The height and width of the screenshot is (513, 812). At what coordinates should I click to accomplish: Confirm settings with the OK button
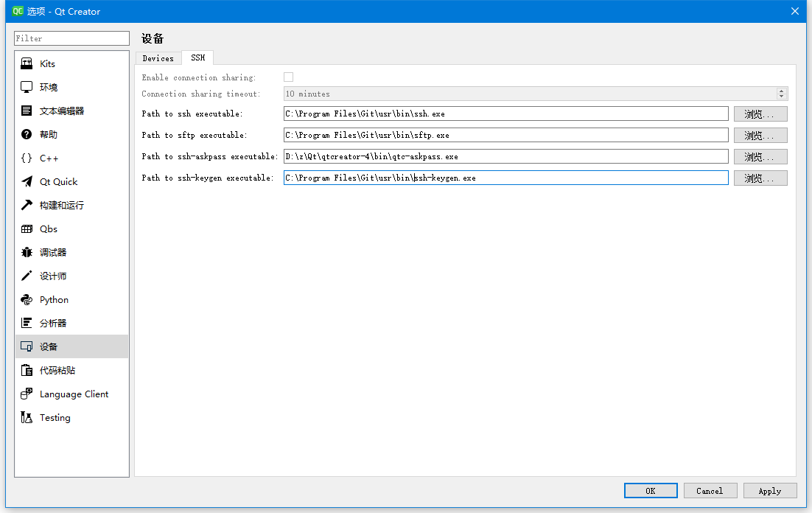tap(651, 491)
